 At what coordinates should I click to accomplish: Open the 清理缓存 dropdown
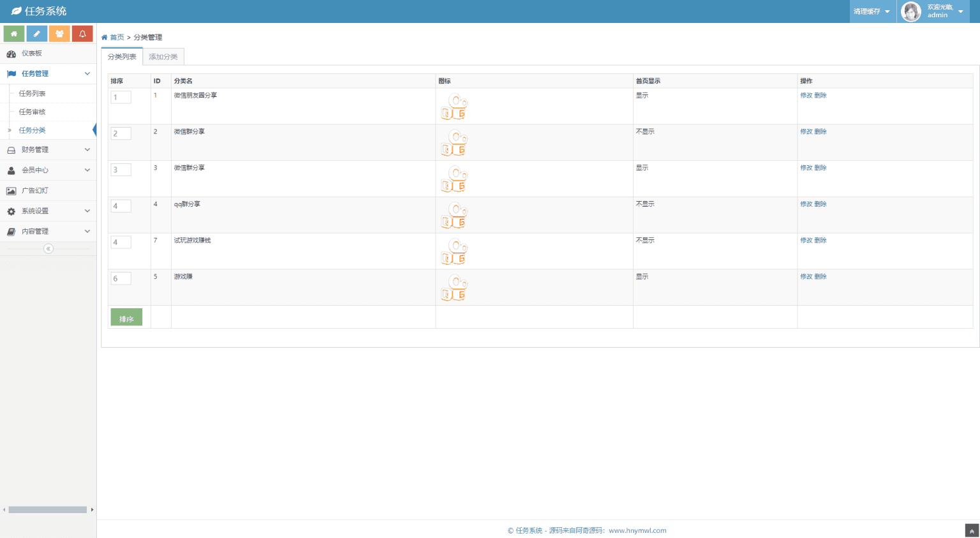coord(872,11)
